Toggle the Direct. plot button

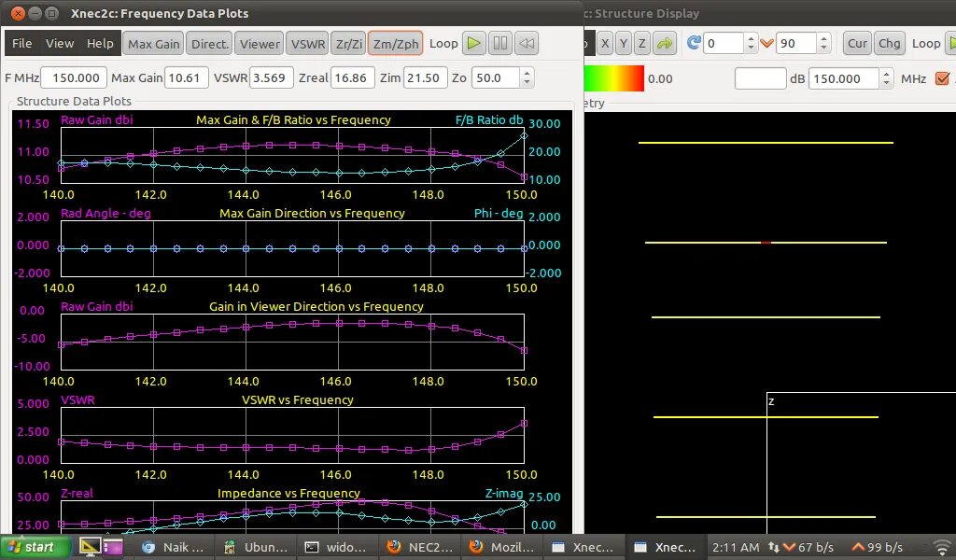click(x=209, y=44)
